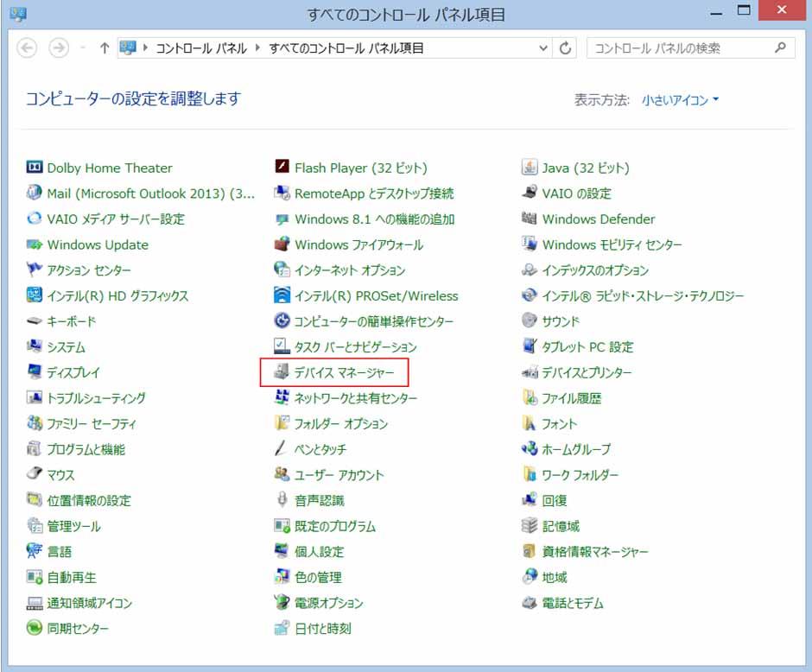Image resolution: width=812 pixels, height=672 pixels.
Task: Open the プログラムと機能 link
Action: [86, 449]
